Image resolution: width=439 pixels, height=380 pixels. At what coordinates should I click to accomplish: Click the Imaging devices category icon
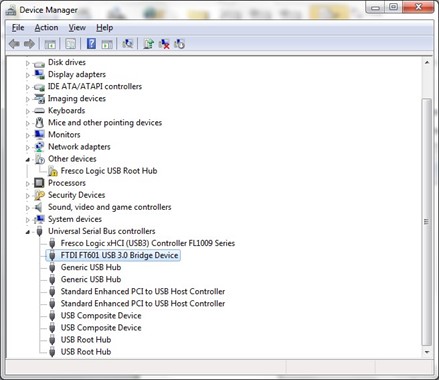tap(39, 99)
